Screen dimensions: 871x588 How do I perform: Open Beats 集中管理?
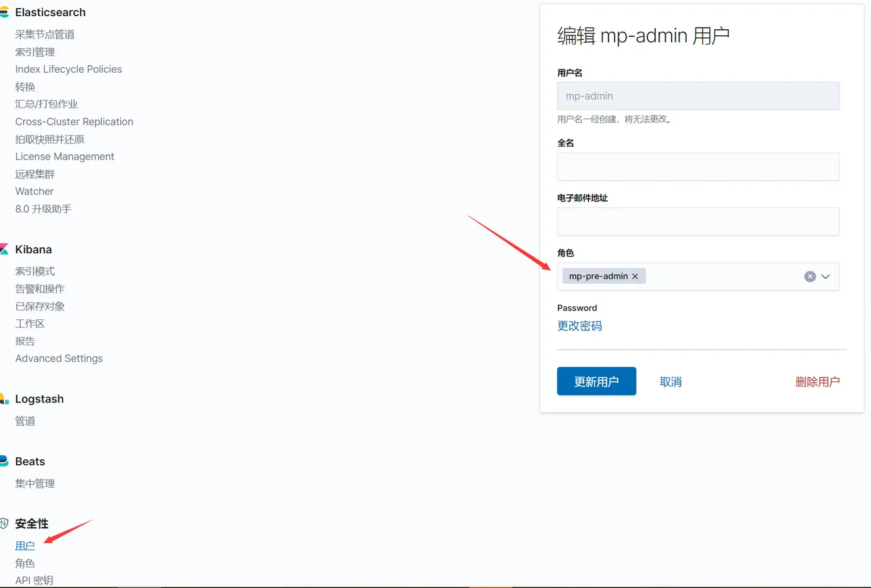[x=35, y=483]
